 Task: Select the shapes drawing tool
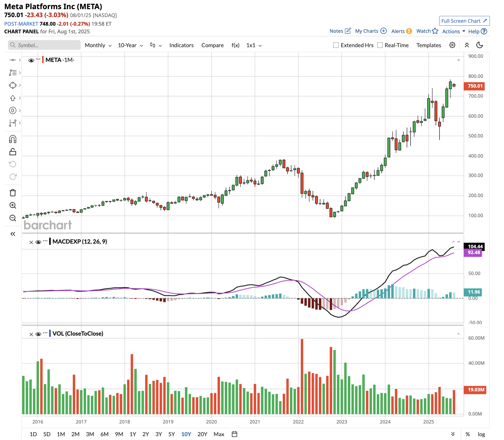pyautogui.click(x=13, y=85)
